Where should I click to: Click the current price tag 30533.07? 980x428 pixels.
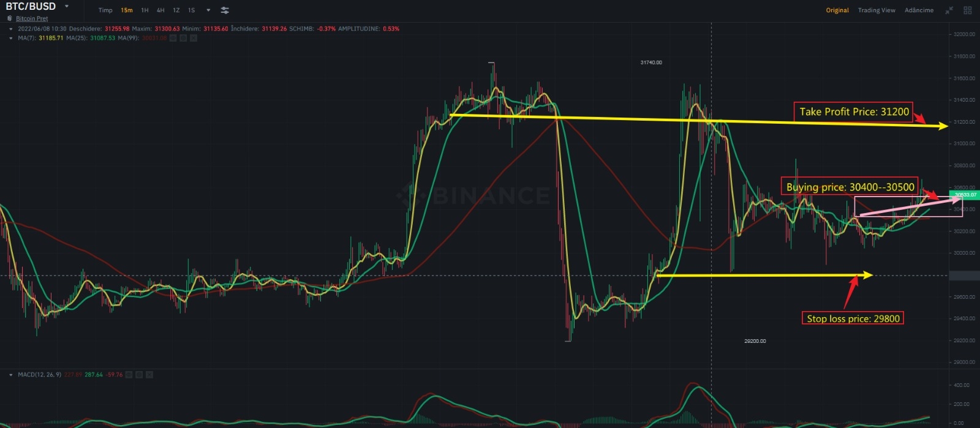pos(965,195)
